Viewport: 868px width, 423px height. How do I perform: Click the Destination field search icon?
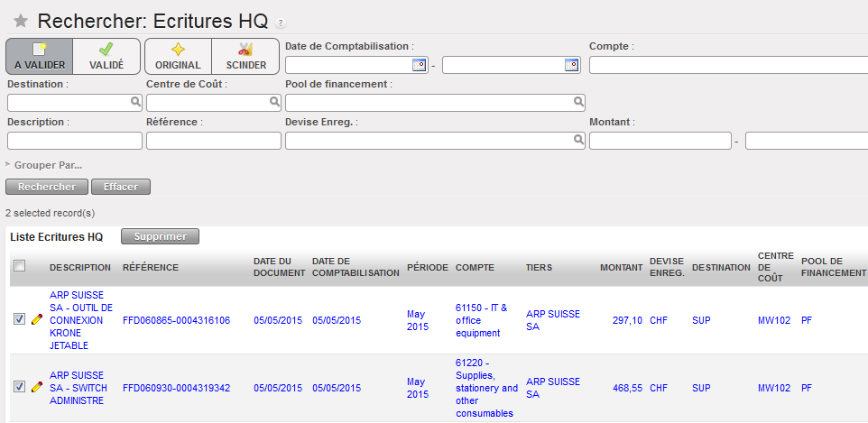click(135, 103)
